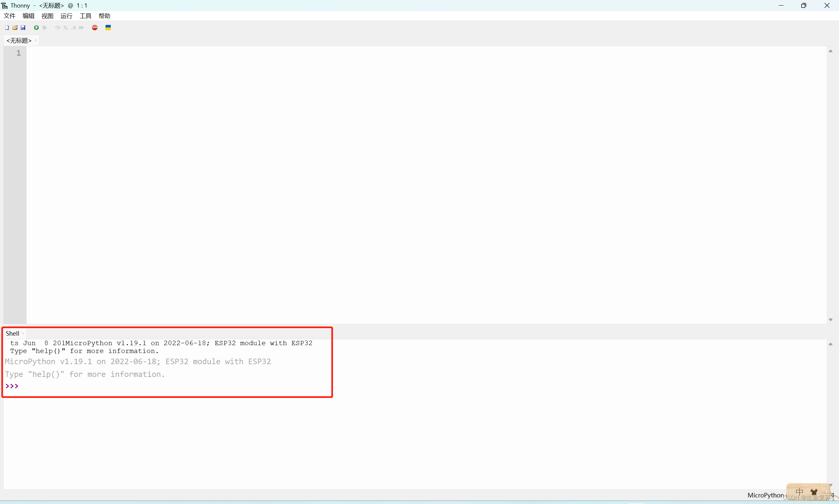
Task: Click the Shell panel title area
Action: [12, 333]
